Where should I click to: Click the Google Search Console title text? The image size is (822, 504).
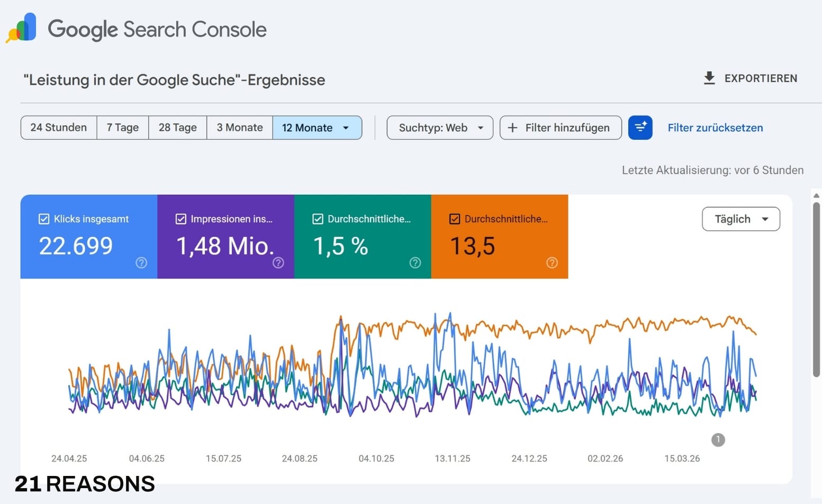pos(157,30)
